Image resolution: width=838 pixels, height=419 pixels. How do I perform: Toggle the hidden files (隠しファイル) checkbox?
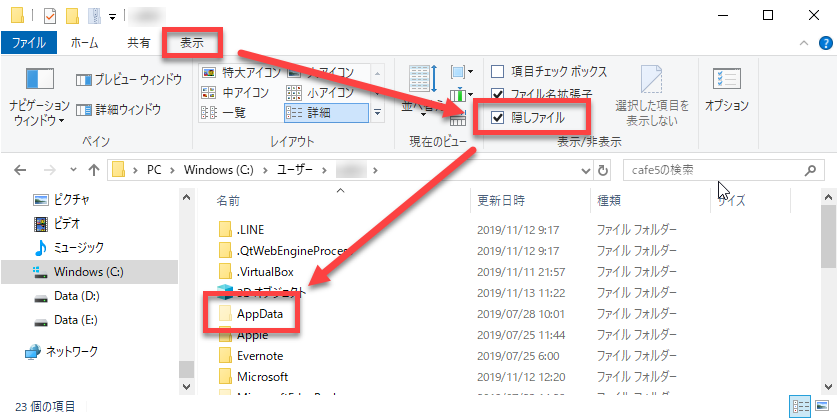(497, 117)
